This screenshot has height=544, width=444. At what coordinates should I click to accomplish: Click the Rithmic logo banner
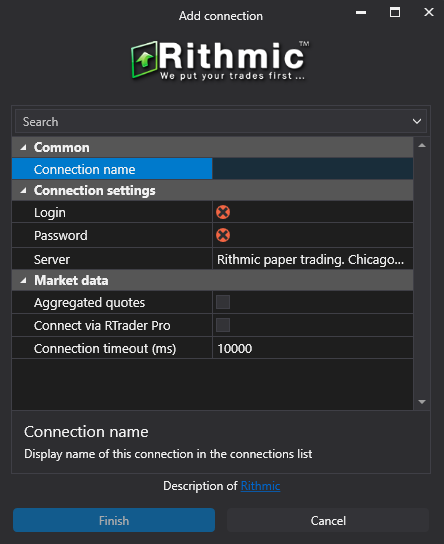pyautogui.click(x=221, y=60)
